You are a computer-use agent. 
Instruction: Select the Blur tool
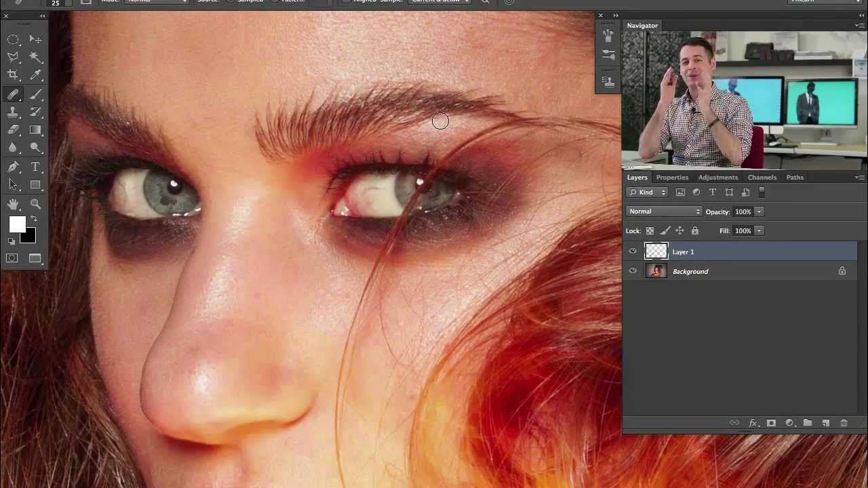coord(13,148)
